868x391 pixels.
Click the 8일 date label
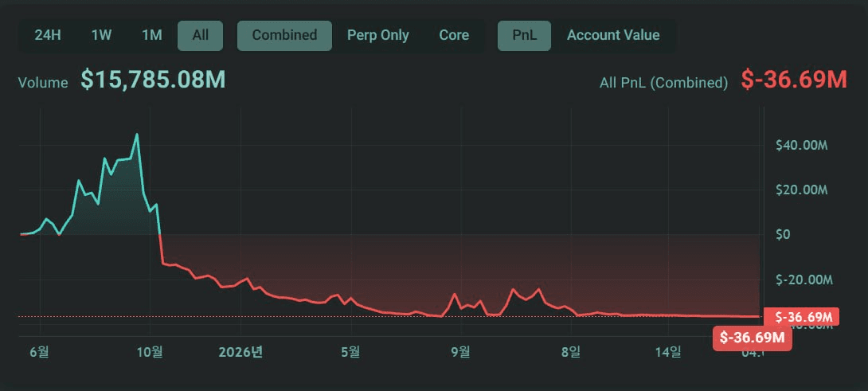pyautogui.click(x=571, y=352)
